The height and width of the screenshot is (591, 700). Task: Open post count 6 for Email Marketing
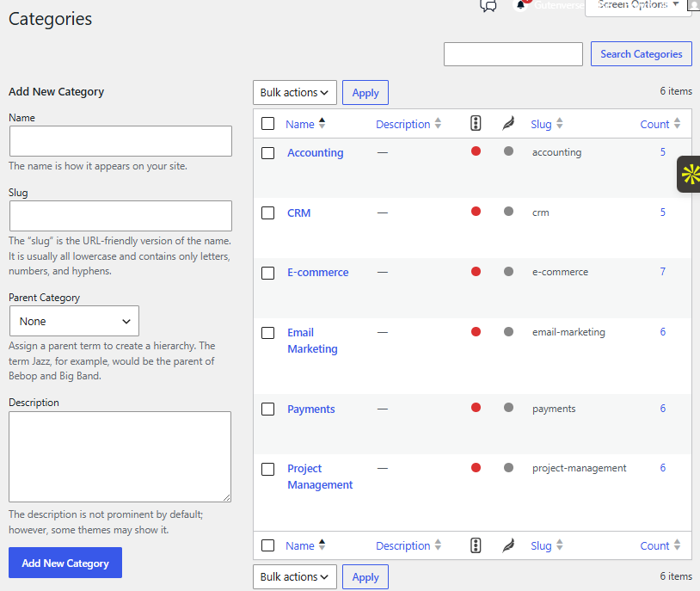tap(662, 331)
